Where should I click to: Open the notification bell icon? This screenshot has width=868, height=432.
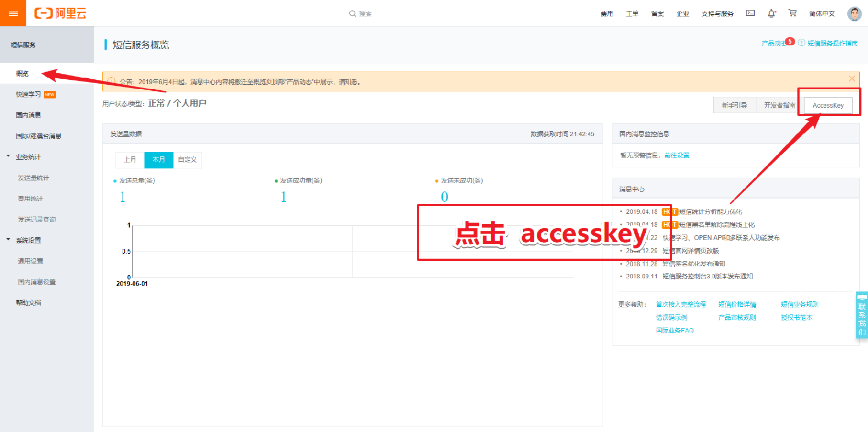[772, 13]
